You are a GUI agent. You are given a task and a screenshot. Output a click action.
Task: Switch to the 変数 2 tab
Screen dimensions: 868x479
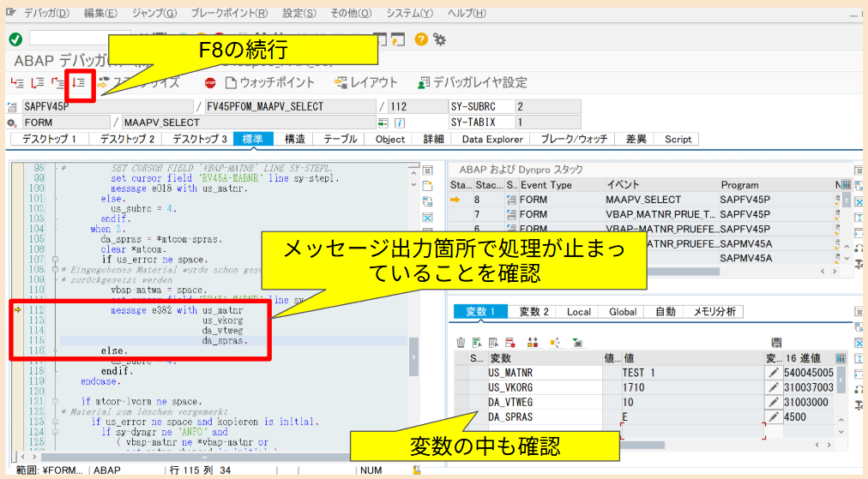[534, 311]
